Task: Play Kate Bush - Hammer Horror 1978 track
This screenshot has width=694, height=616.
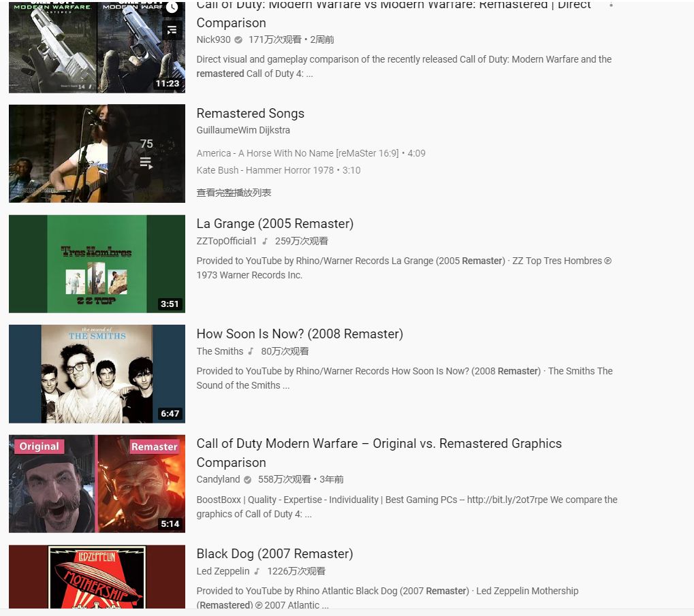Action: pyautogui.click(x=279, y=170)
